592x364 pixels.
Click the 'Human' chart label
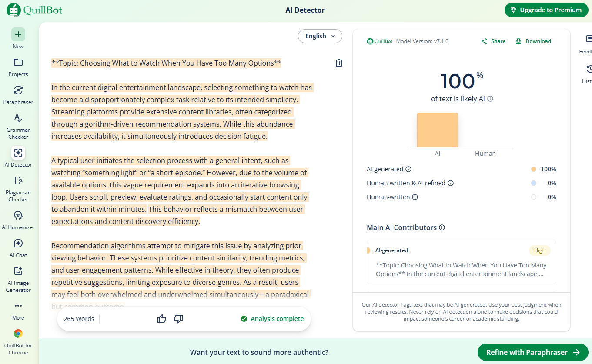pyautogui.click(x=485, y=154)
